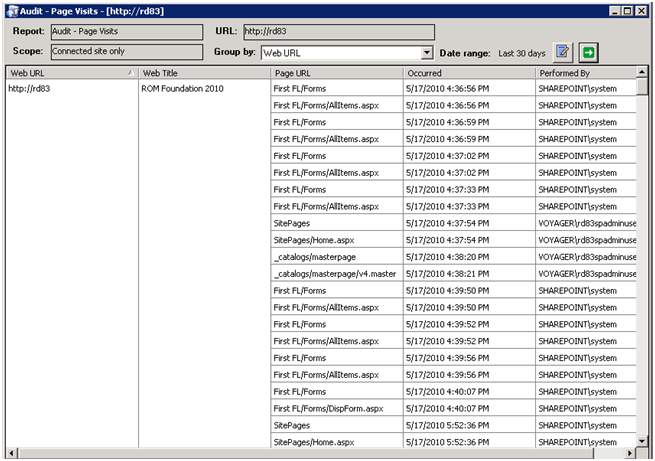
Task: Click the horizontal scrollbar thumb
Action: (305, 453)
